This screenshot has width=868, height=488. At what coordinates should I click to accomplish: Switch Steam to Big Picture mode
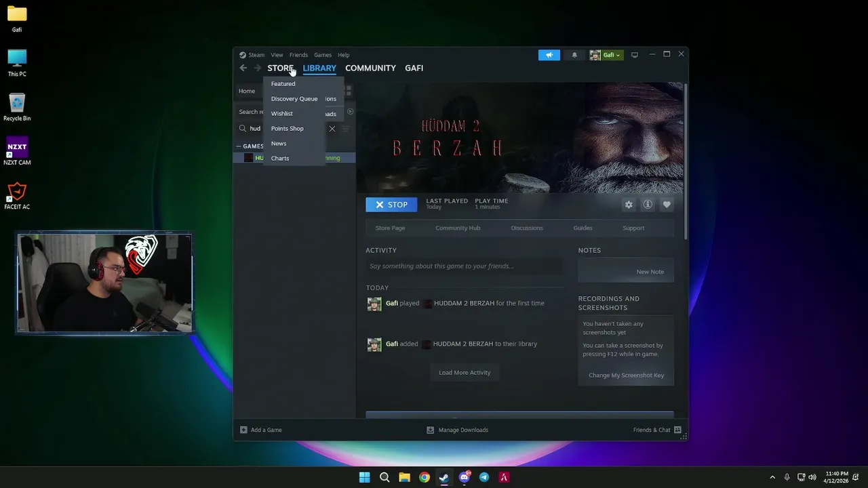635,55
